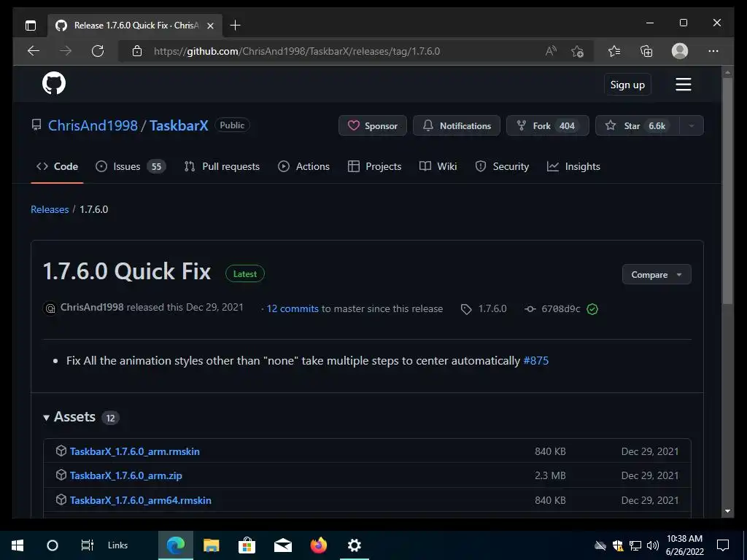Open Edge Settings and more menu
Viewport: 747px width, 560px height.
tap(713, 51)
